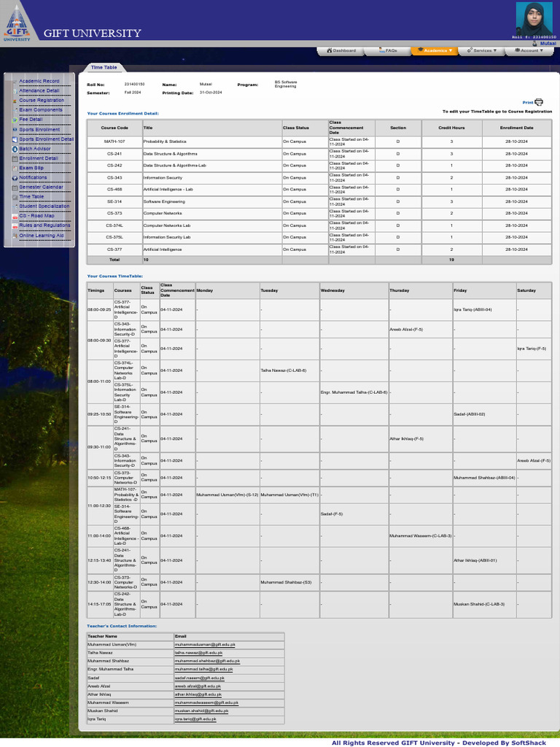Click the Course Registration sidebar icon
This screenshot has height=747, width=560.
(x=15, y=101)
